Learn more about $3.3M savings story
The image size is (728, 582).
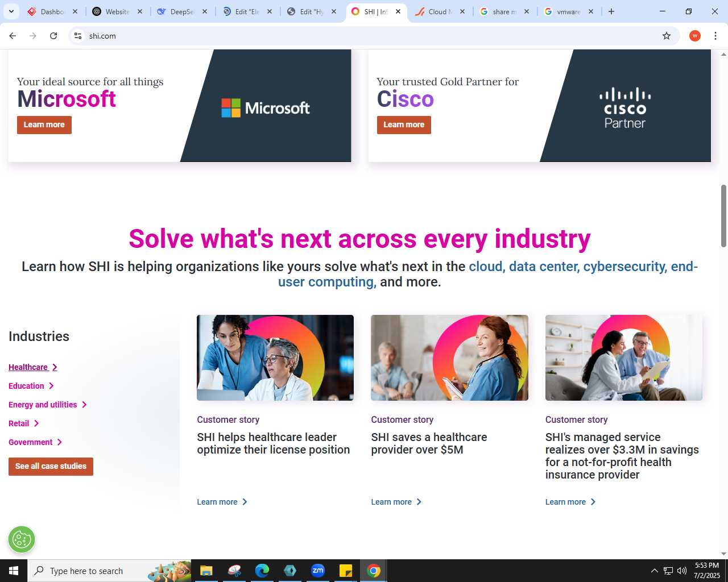coord(570,502)
